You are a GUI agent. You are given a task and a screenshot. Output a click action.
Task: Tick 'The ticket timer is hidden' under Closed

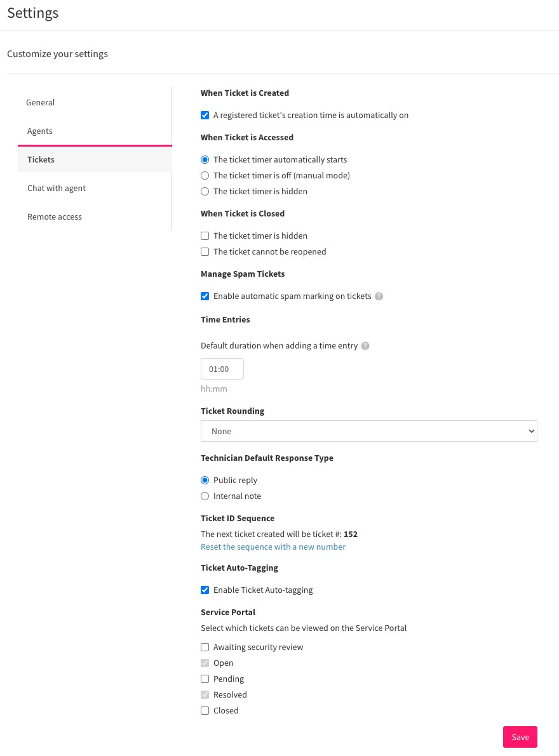point(205,235)
